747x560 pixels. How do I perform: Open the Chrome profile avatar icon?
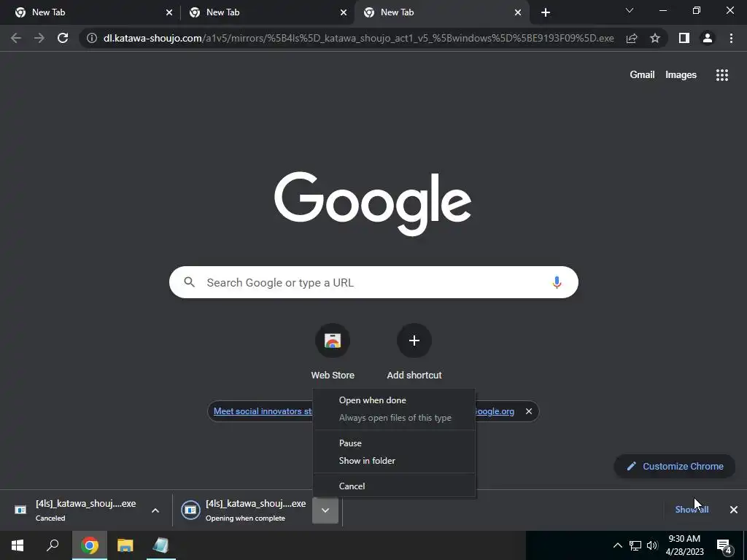tap(708, 38)
